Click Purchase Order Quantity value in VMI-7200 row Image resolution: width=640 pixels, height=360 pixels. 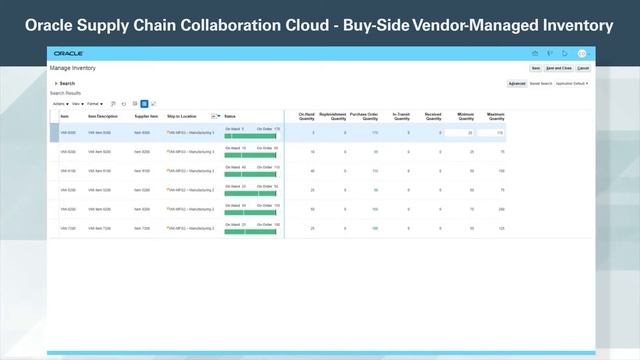coord(375,229)
